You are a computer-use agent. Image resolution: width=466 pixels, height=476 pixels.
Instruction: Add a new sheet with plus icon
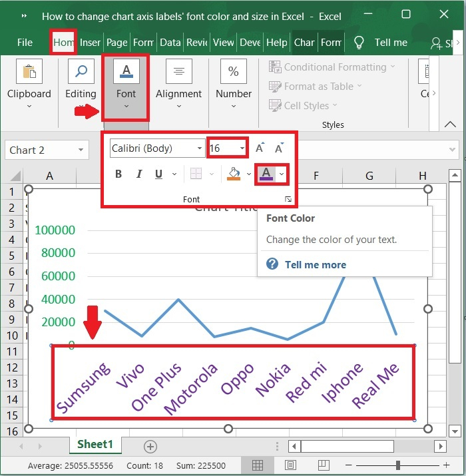(150, 447)
